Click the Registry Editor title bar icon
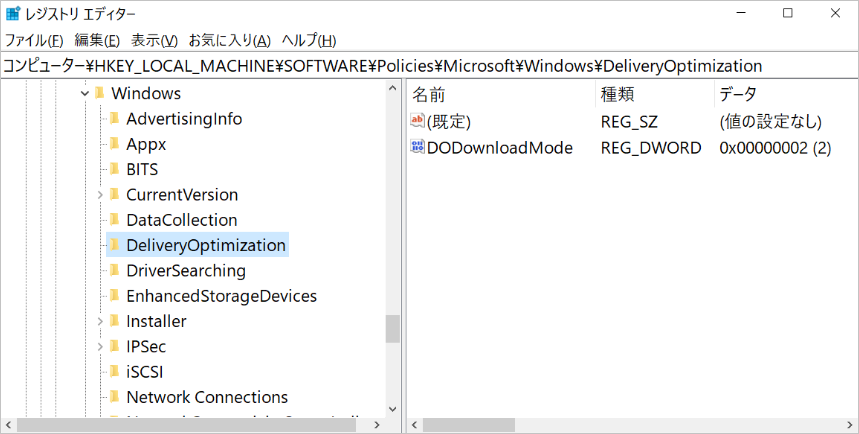 pyautogui.click(x=13, y=14)
